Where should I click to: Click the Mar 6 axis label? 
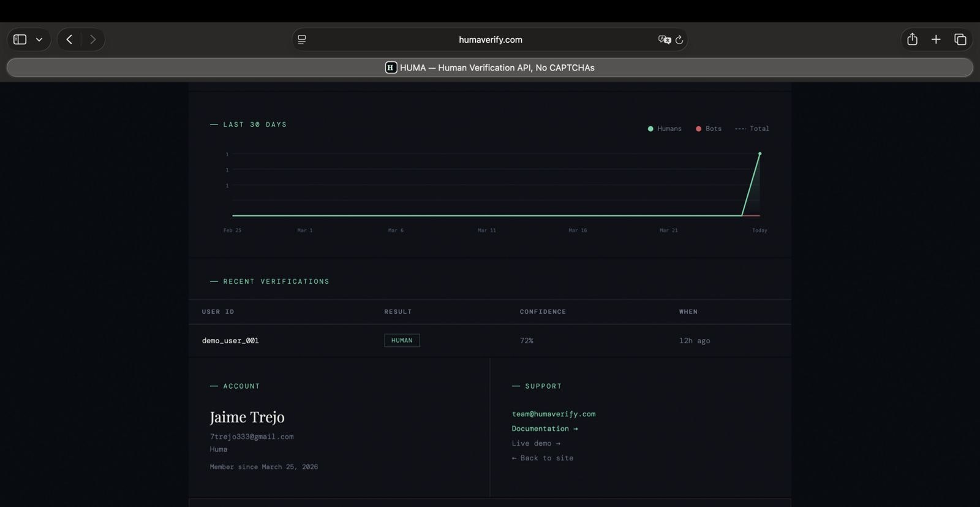pos(396,231)
